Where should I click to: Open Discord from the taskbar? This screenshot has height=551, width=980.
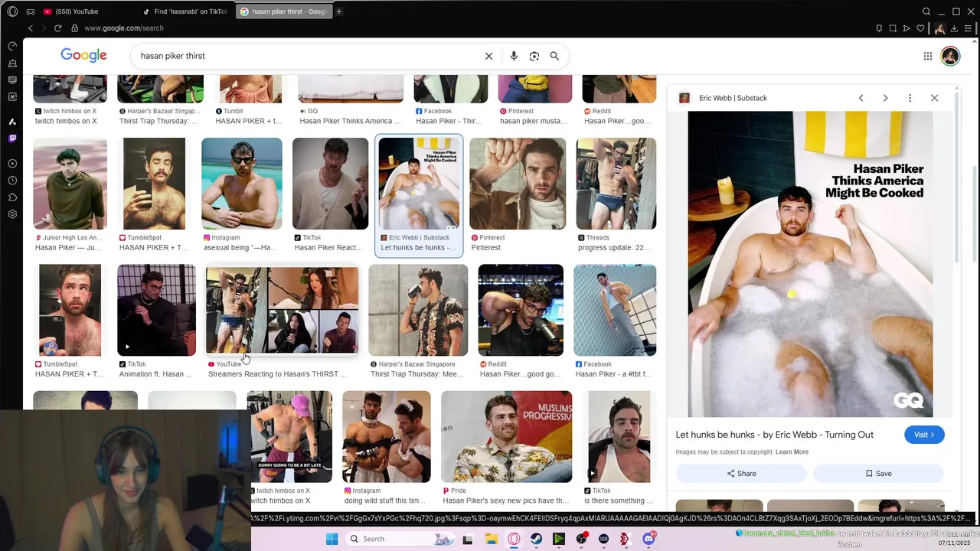[x=648, y=539]
